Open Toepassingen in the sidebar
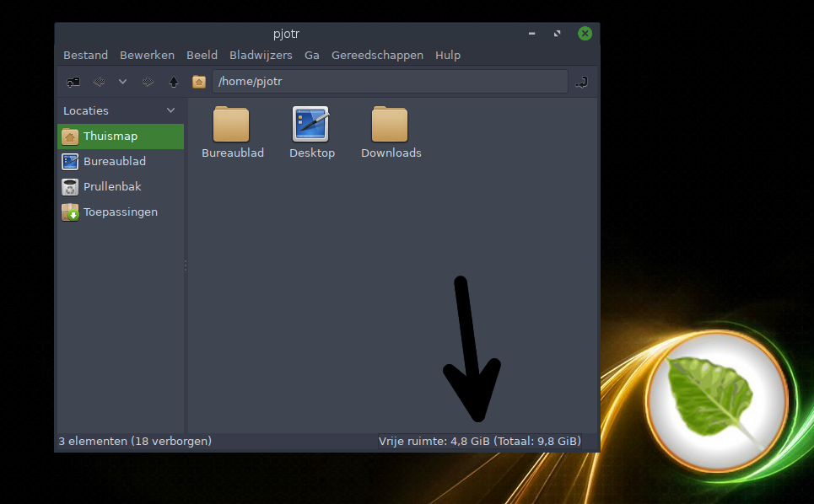This screenshot has height=504, width=814. [121, 212]
